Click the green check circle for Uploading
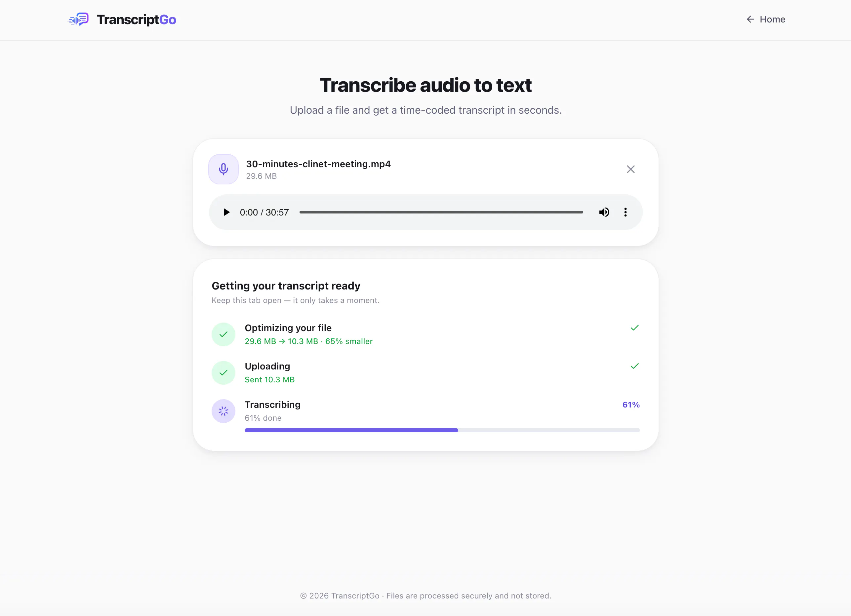The height and width of the screenshot is (616, 851). (x=223, y=372)
